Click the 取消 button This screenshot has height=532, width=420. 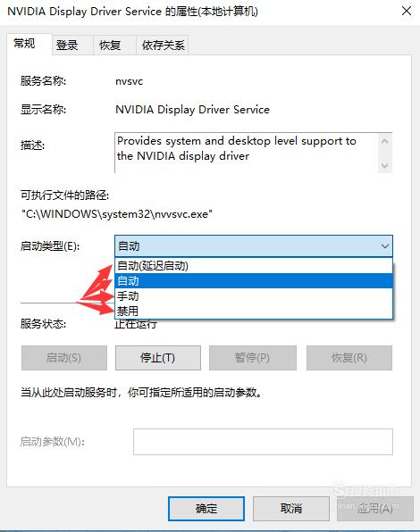pyautogui.click(x=291, y=509)
